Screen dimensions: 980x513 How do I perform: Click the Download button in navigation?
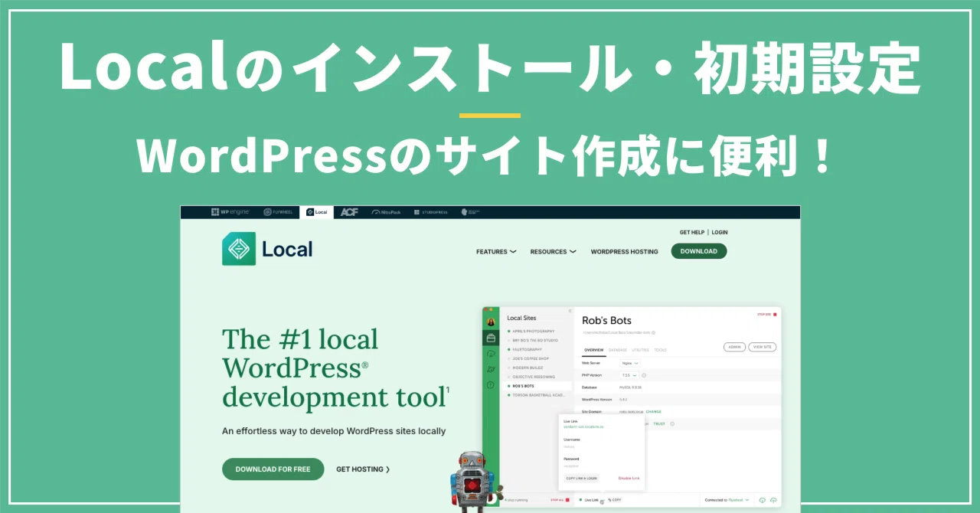coord(699,251)
